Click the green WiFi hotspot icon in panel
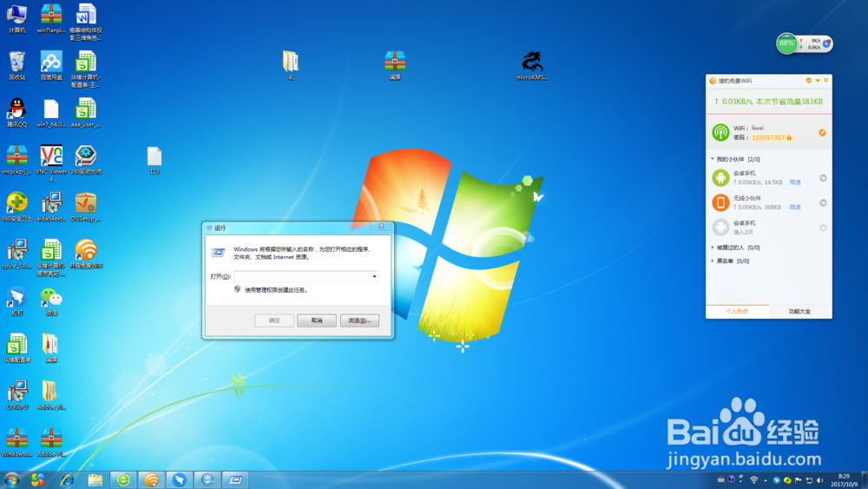The width and height of the screenshot is (868, 489). (x=720, y=132)
